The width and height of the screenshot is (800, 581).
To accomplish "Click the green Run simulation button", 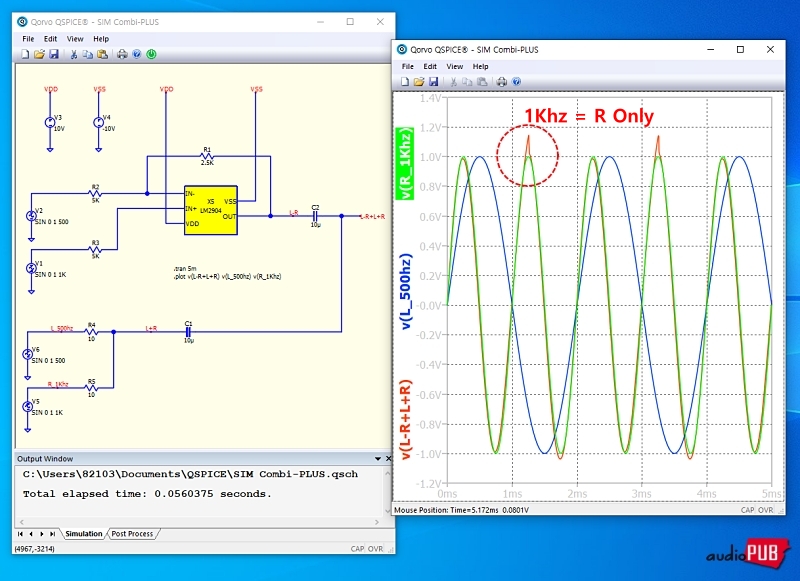I will (x=150, y=53).
